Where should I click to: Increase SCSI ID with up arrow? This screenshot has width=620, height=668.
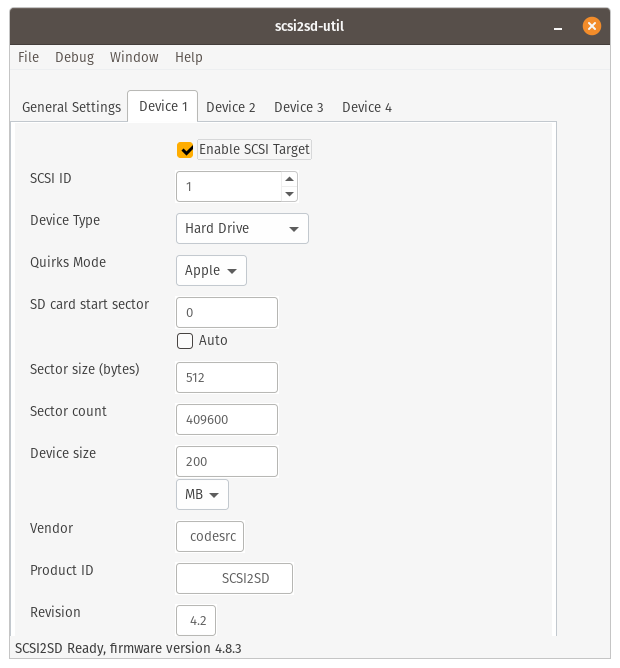pyautogui.click(x=289, y=179)
